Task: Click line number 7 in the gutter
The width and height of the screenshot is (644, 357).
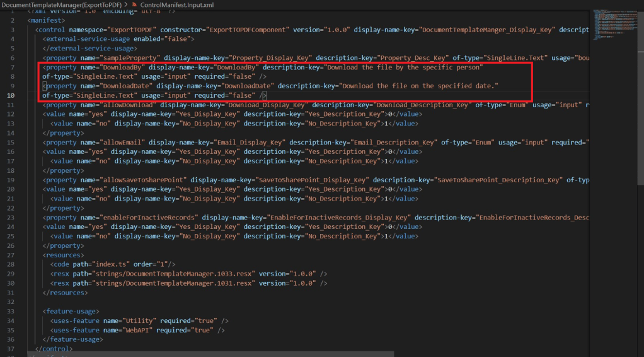Action: 12,67
